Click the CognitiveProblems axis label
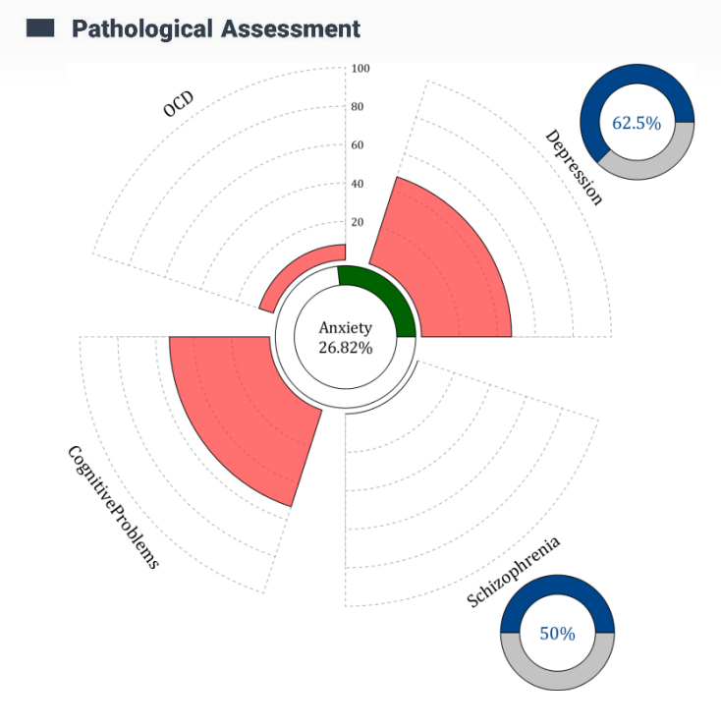721x728 pixels. point(112,506)
